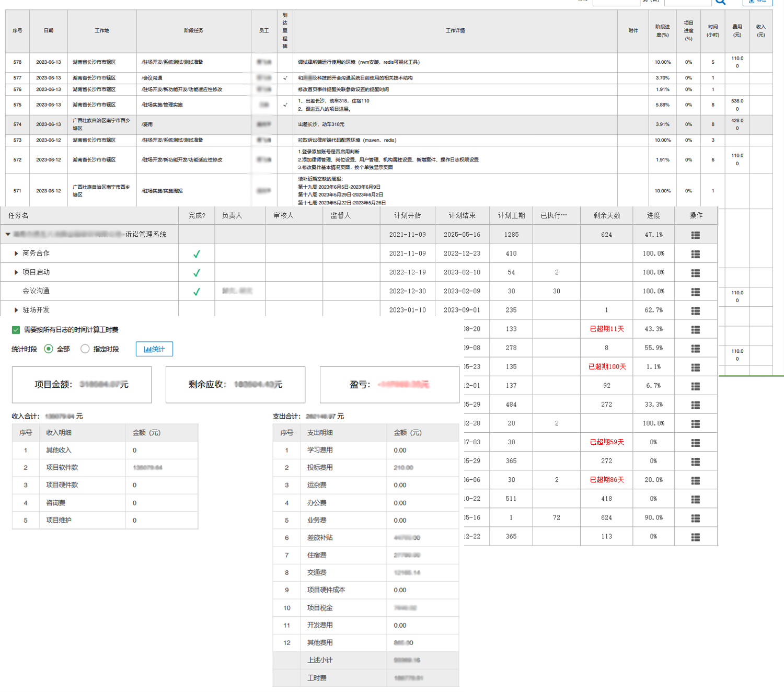This screenshot has width=784, height=692.
Task: Open operations icon for 诉讼管理系统 root row
Action: pyautogui.click(x=695, y=235)
